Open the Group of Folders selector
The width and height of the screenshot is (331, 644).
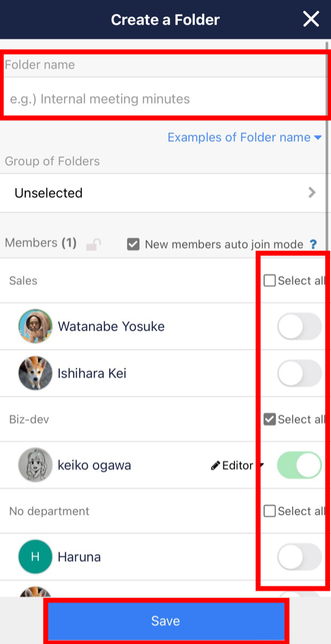[x=165, y=193]
